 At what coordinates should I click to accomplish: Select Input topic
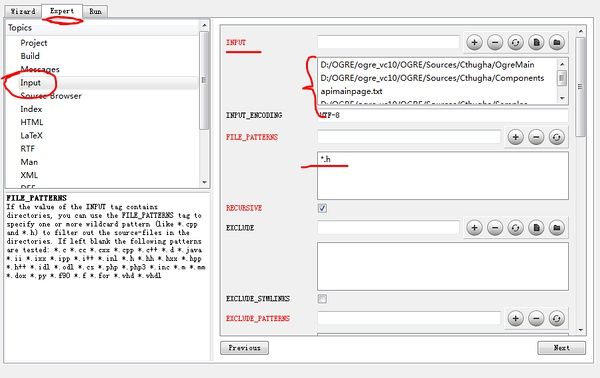pyautogui.click(x=31, y=83)
